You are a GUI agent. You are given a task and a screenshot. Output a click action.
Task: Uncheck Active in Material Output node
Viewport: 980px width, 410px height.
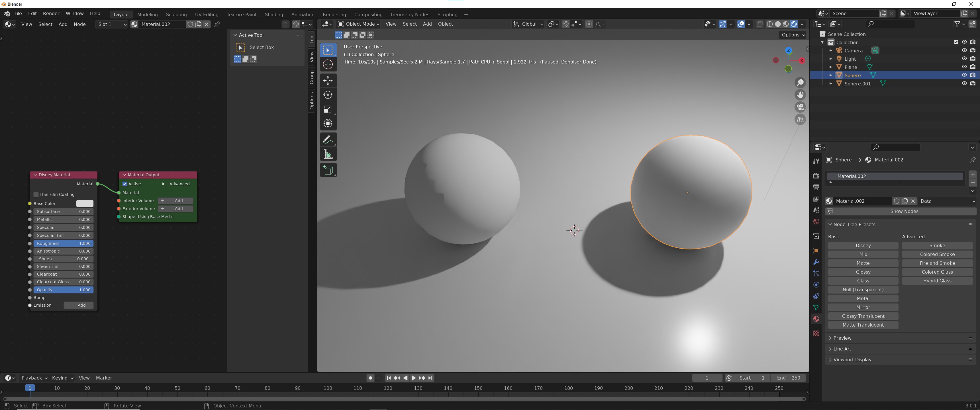click(x=125, y=184)
